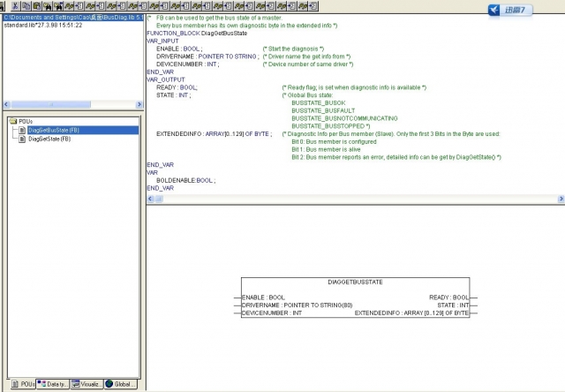Click the document icon beside DiagGetBusState (FB)
Screen dimensions: 565x392
tap(22, 130)
